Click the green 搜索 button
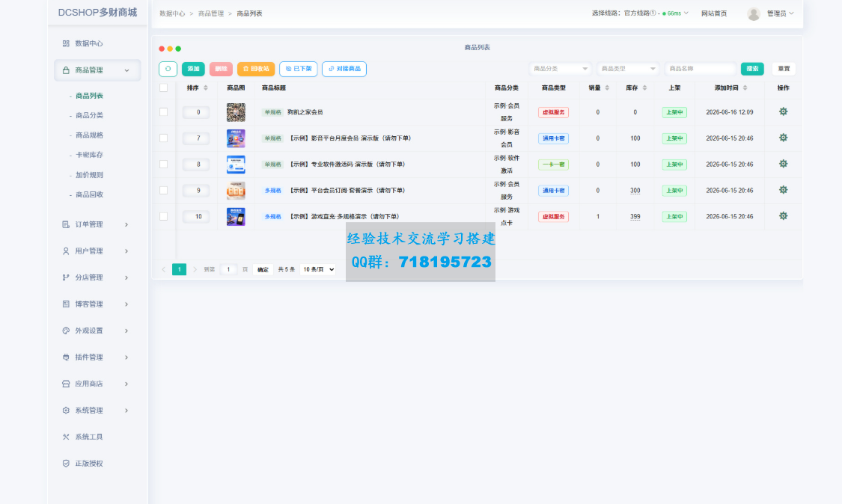This screenshot has height=504, width=842. coord(752,69)
